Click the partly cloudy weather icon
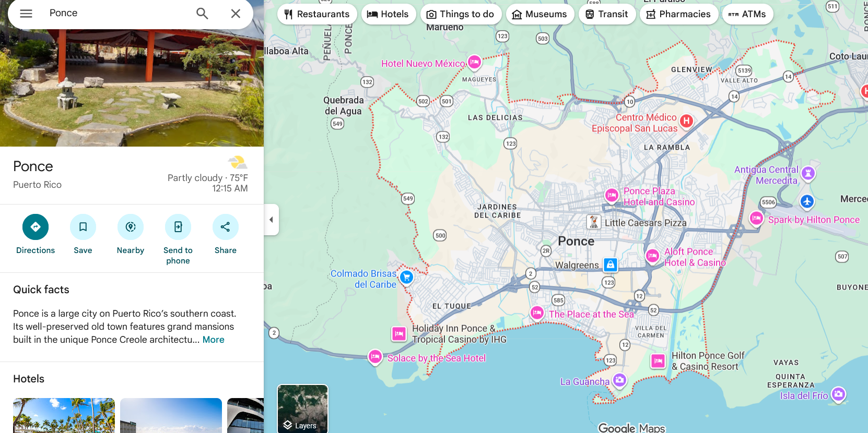This screenshot has width=868, height=433. pos(238,162)
